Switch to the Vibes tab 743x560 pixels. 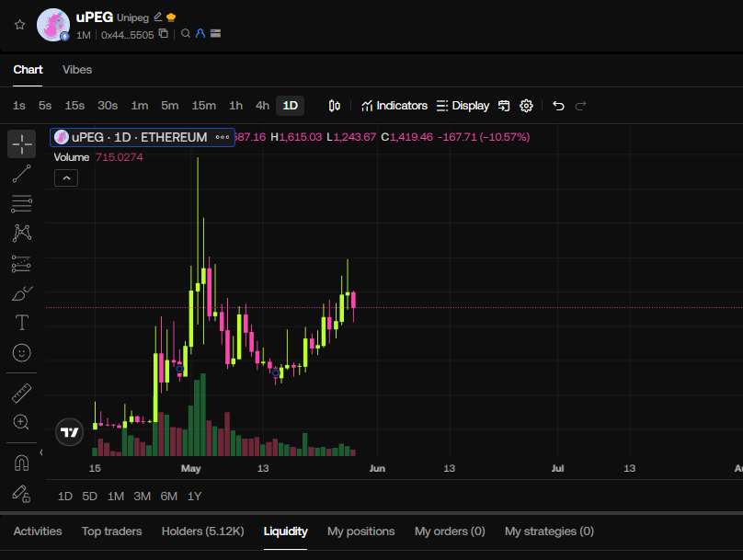77,70
